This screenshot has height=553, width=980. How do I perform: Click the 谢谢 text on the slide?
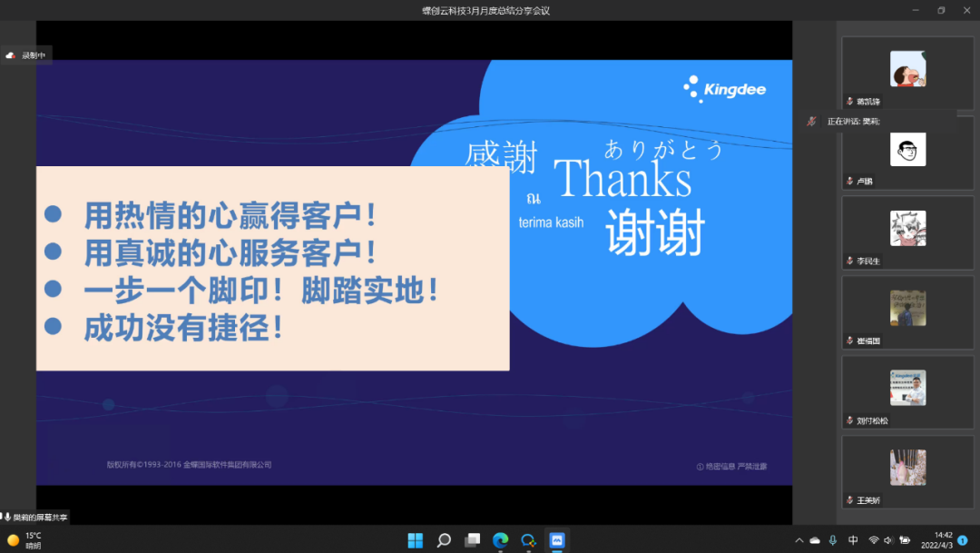(655, 232)
